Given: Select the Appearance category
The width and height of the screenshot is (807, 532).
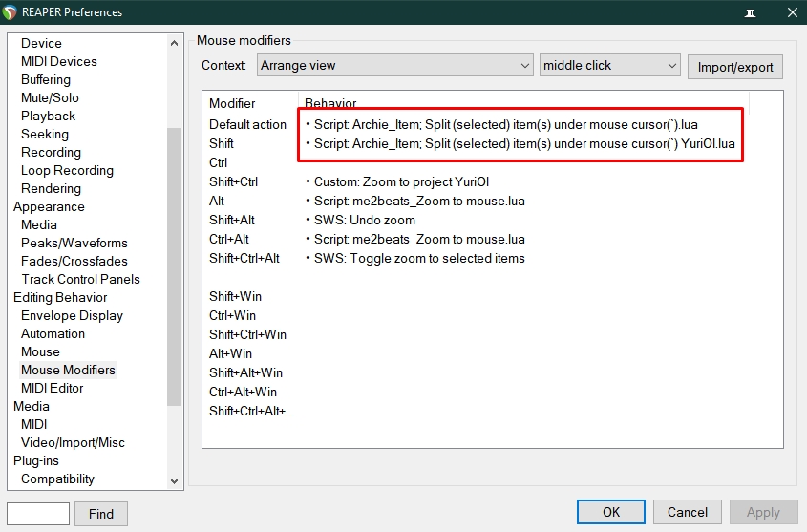Looking at the screenshot, I should (x=49, y=206).
